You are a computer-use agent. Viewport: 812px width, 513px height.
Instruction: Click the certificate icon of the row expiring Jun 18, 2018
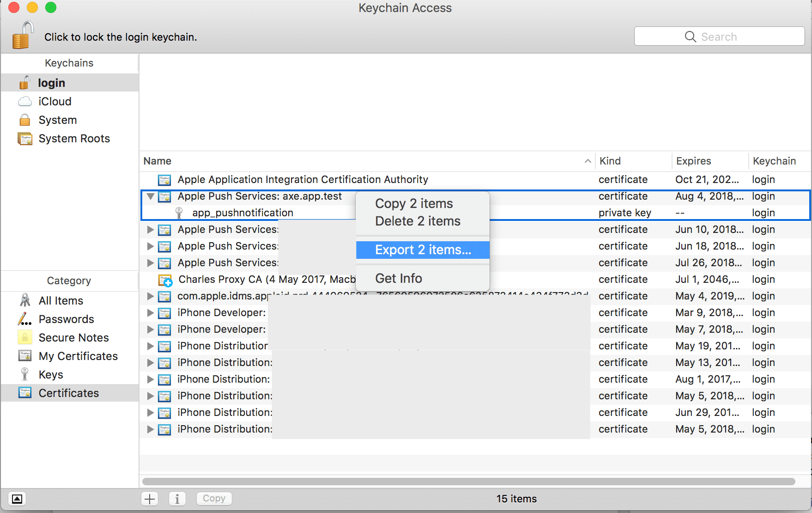164,246
